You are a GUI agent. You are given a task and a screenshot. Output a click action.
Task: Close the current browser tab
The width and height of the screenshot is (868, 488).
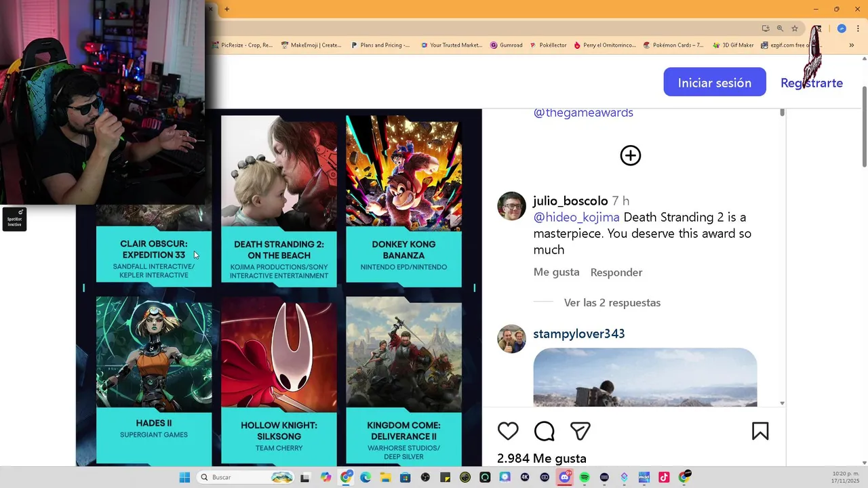coord(211,9)
